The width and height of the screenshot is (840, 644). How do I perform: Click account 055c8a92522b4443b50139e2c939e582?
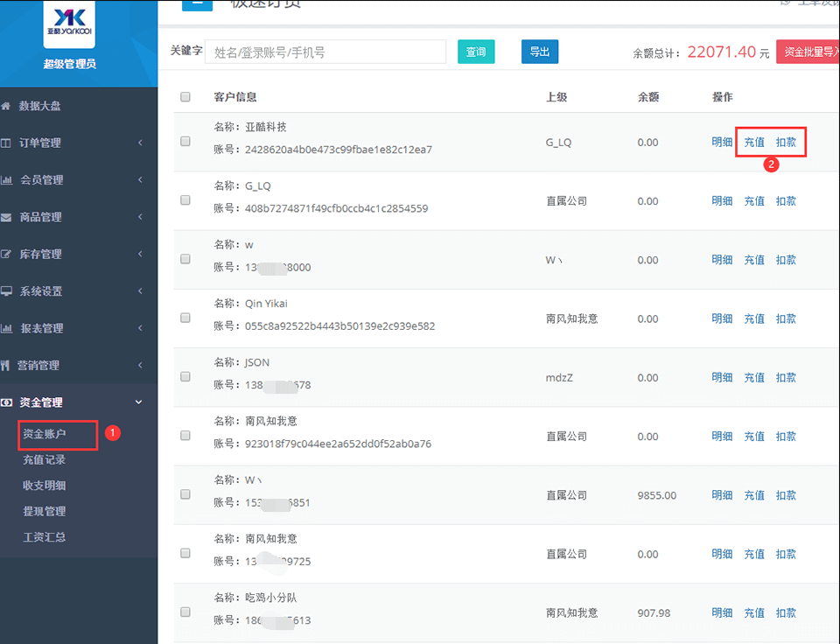pos(339,326)
